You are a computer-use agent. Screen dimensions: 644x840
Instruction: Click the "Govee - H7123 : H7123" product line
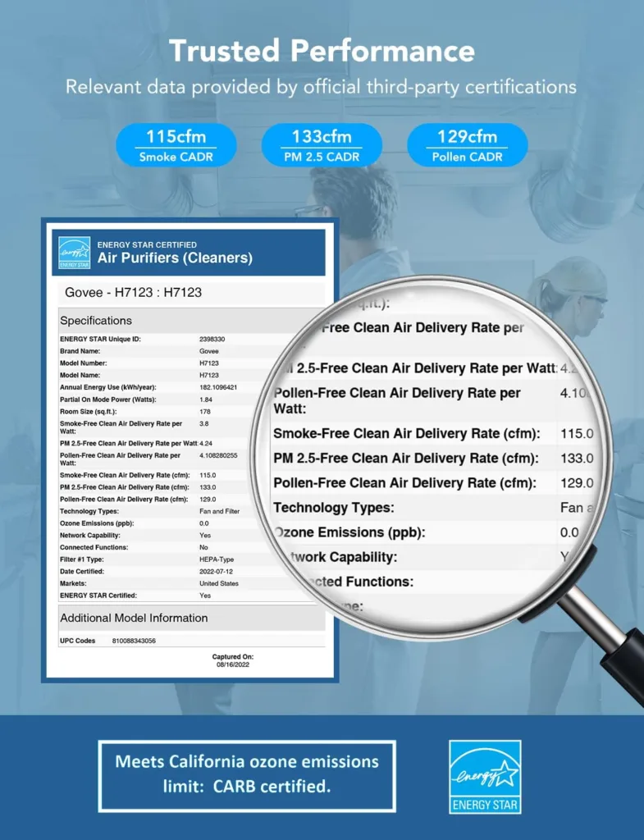[x=134, y=293]
